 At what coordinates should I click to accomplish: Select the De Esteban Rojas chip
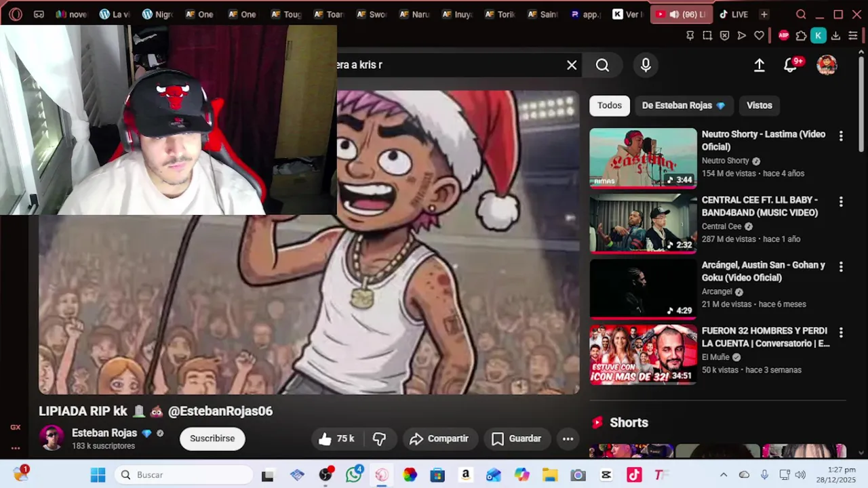click(x=684, y=105)
